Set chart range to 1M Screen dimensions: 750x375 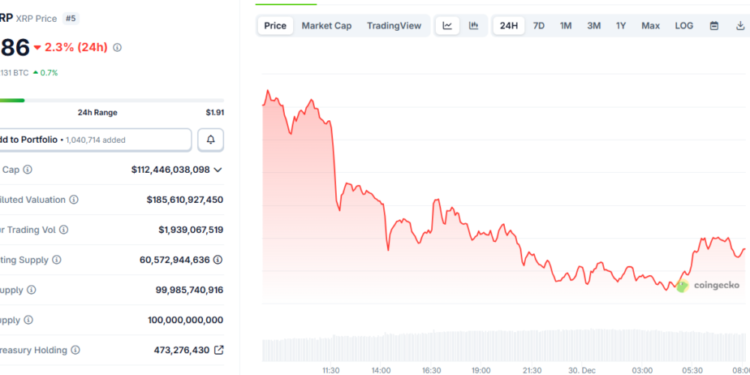tap(566, 26)
